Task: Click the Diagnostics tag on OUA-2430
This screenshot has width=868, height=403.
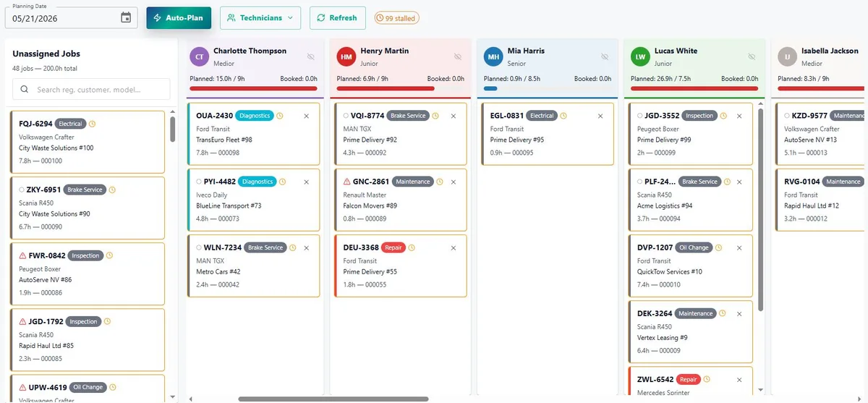Action: 255,116
